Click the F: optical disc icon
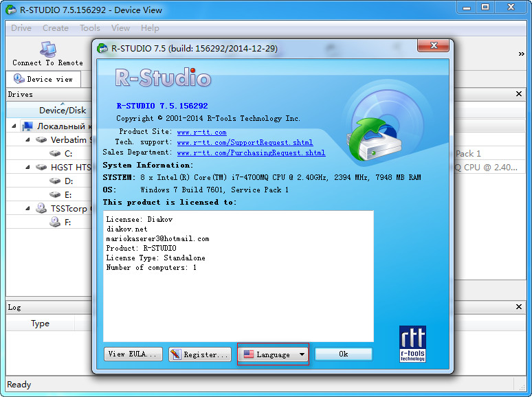The width and height of the screenshot is (532, 397). (55, 222)
